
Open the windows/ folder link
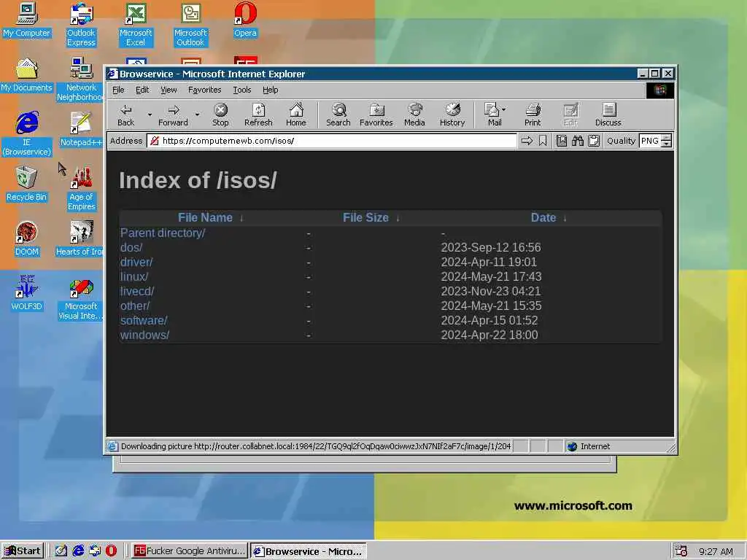click(144, 335)
